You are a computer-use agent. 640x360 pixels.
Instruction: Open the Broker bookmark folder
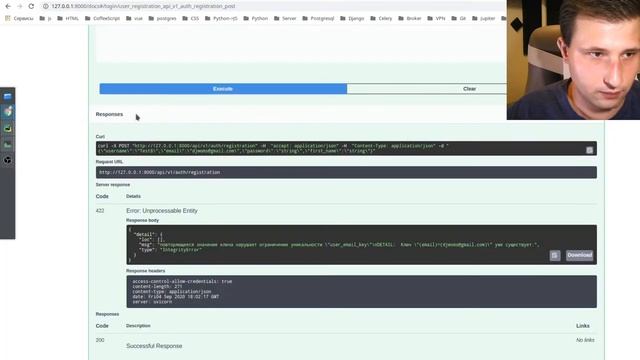point(409,18)
